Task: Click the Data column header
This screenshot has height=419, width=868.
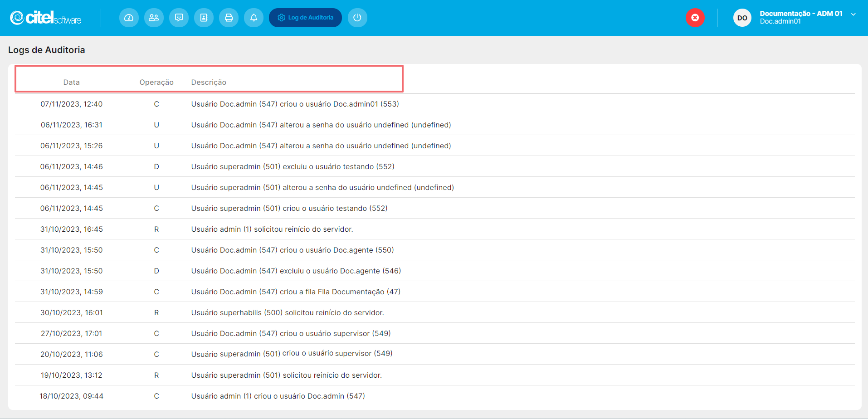Action: pos(72,82)
